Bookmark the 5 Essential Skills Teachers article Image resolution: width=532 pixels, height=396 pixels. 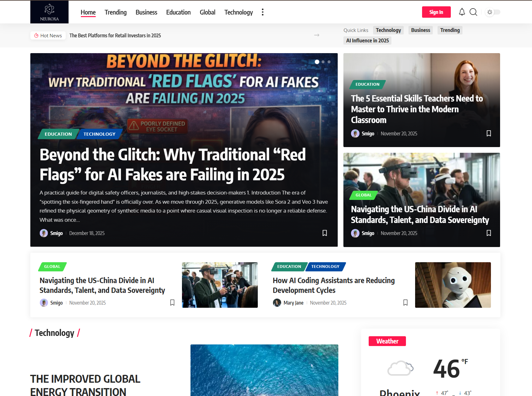click(489, 133)
